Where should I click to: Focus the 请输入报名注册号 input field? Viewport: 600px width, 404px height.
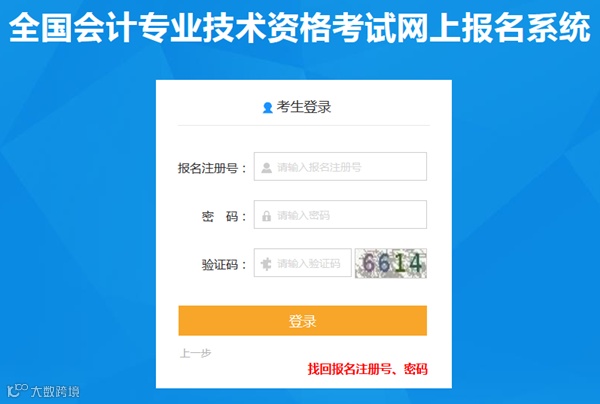pyautogui.click(x=340, y=166)
